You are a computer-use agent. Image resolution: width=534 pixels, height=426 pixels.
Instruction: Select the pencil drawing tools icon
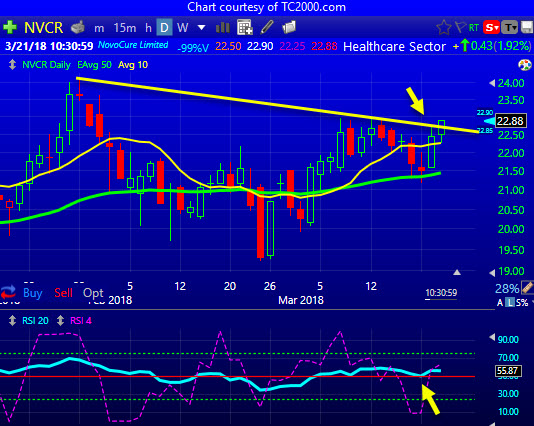tap(267, 27)
